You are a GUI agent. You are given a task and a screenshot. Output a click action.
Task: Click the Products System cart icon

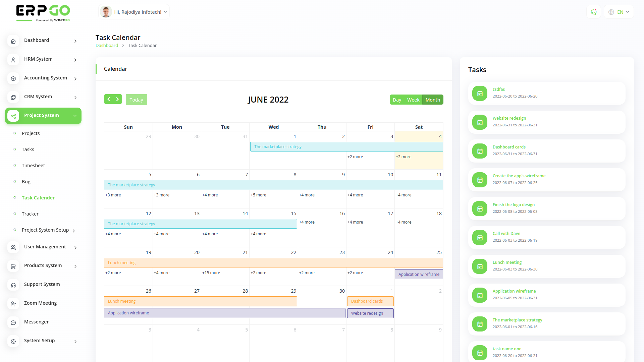pos(13,266)
